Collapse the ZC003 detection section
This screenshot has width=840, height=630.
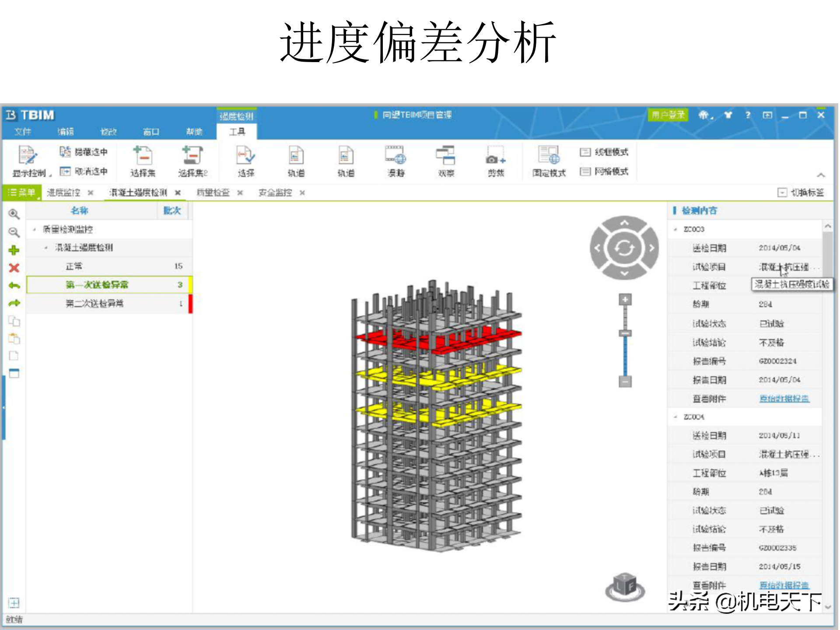(675, 229)
